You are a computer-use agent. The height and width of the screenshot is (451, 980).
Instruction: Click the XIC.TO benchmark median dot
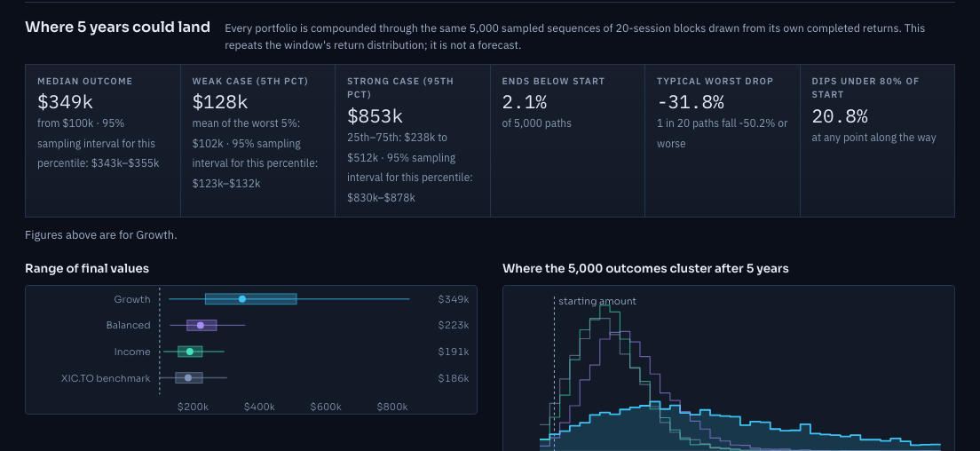click(x=188, y=378)
